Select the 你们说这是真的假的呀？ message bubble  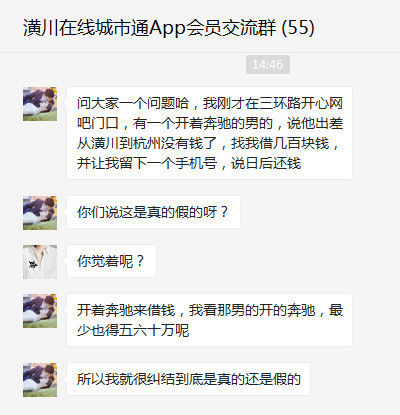[153, 212]
